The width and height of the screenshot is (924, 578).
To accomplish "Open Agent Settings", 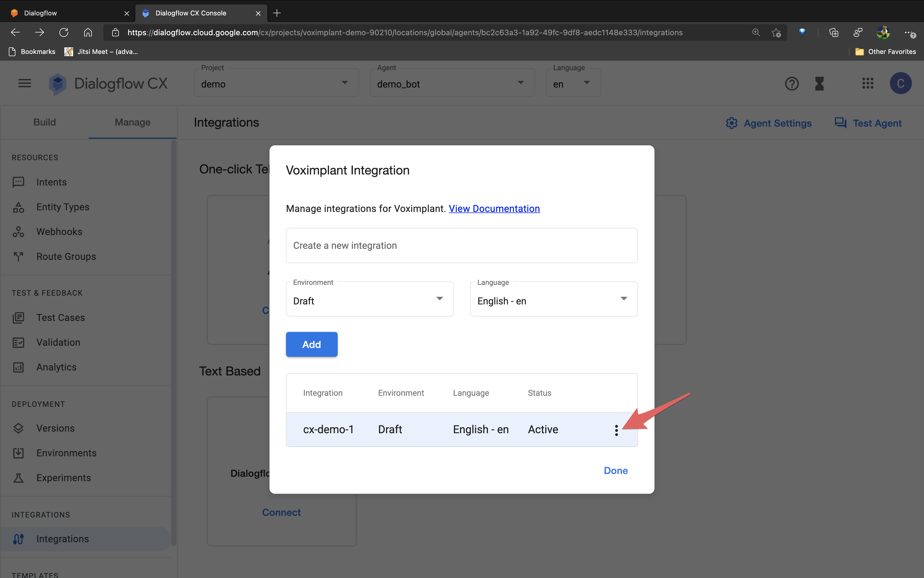I will 769,123.
